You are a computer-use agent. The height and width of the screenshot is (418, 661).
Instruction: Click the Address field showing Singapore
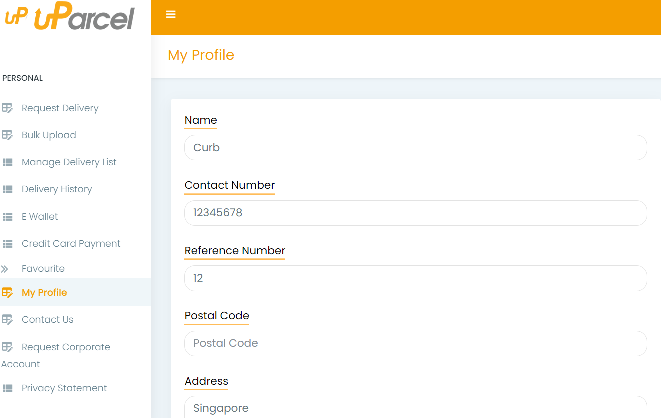click(415, 407)
